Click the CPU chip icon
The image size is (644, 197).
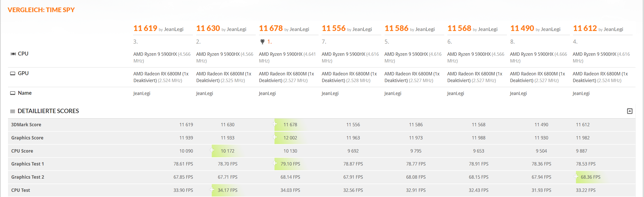(13, 54)
